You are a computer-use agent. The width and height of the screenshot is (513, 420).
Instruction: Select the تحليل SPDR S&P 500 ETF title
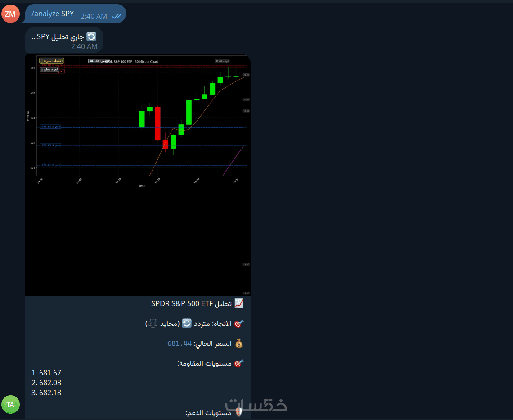click(191, 304)
